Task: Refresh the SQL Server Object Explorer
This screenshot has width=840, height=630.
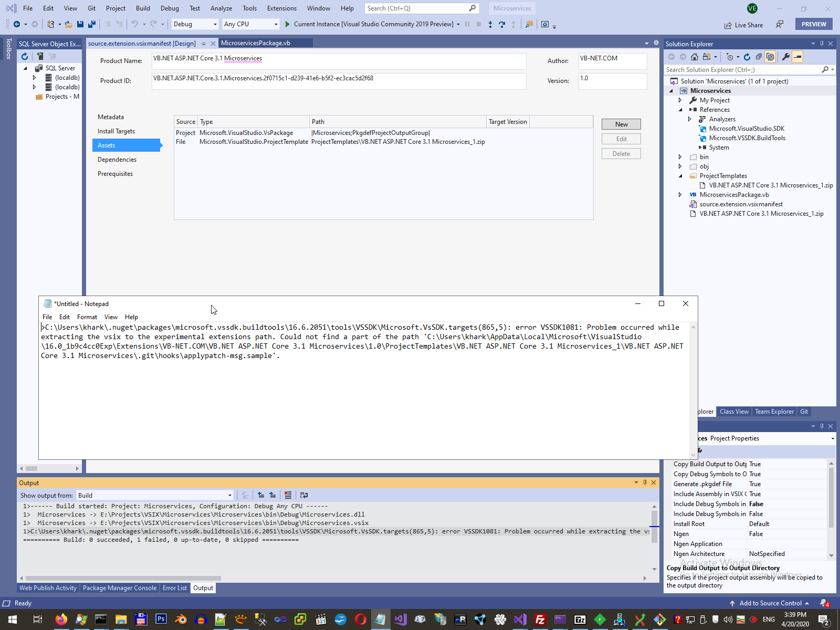Action: click(x=25, y=56)
